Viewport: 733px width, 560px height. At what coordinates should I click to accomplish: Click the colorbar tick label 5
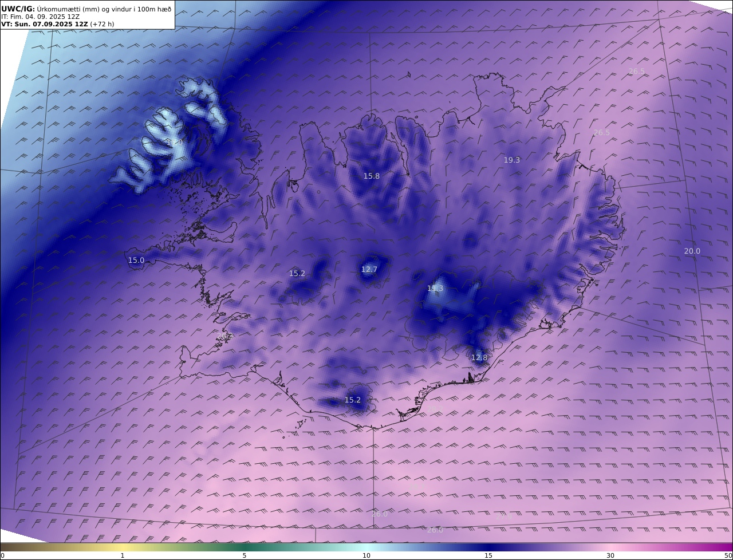[x=245, y=555]
